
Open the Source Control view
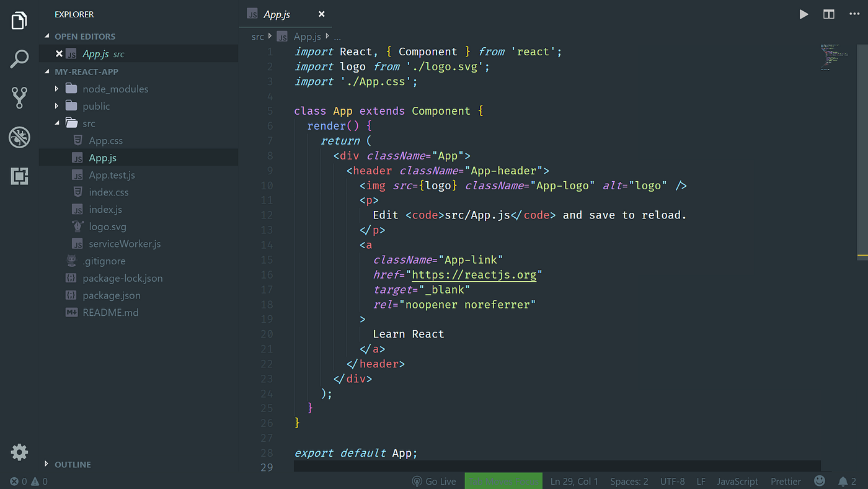coord(19,97)
